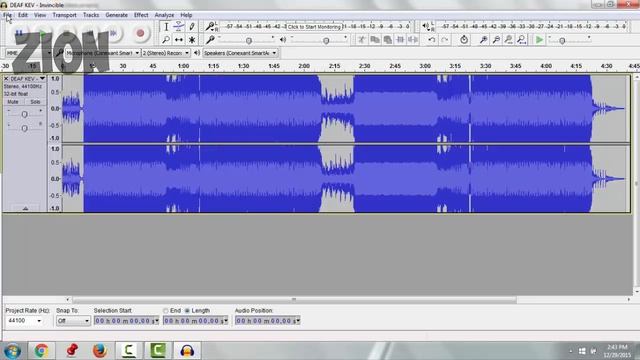Viewport: 640px width, 360px height.
Task: Toggle the Sync-Lock tracks clock icon
Action: pos(464,40)
